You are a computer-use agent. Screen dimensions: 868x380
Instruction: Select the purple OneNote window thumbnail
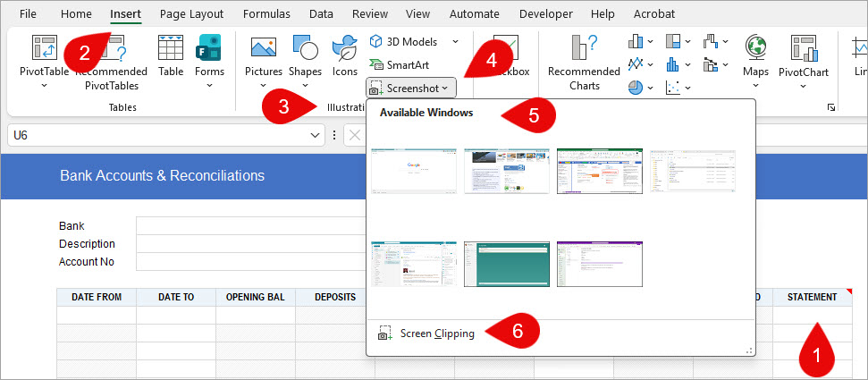tap(599, 263)
